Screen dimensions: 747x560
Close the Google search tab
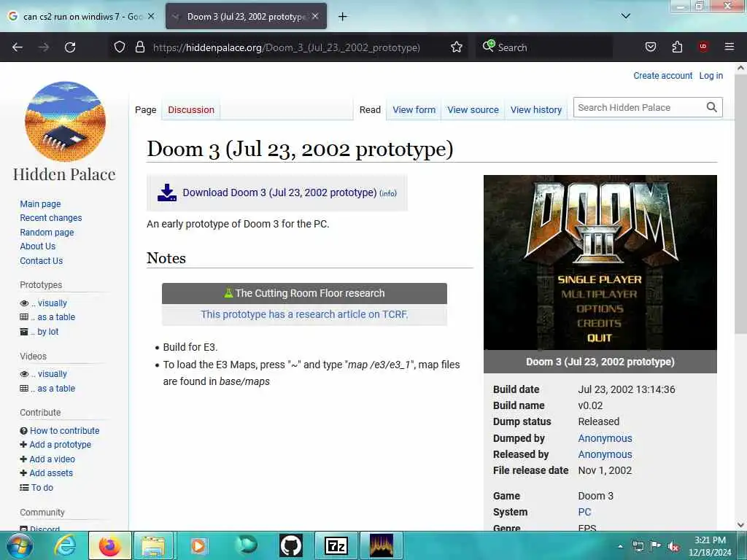(x=150, y=16)
